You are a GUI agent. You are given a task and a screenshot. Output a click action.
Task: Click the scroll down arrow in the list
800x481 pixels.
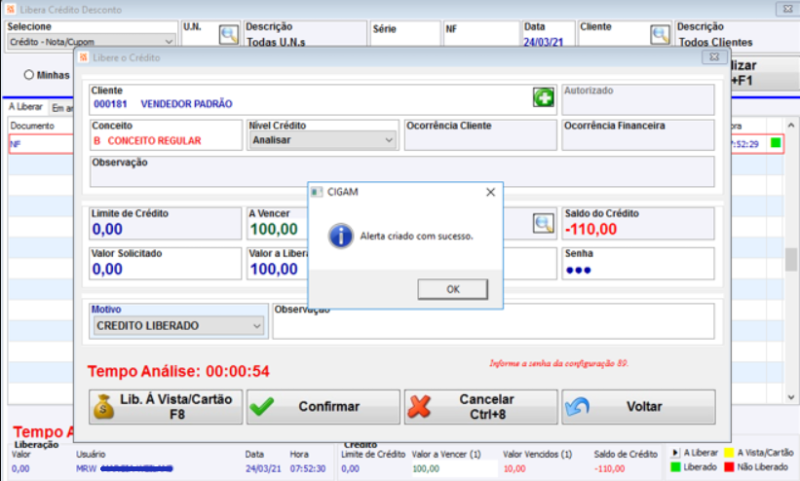[791, 397]
